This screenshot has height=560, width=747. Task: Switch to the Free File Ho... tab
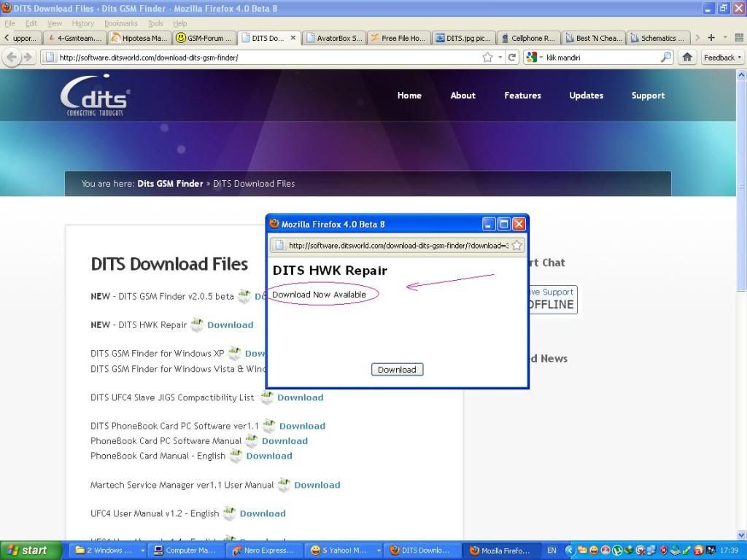[399, 38]
